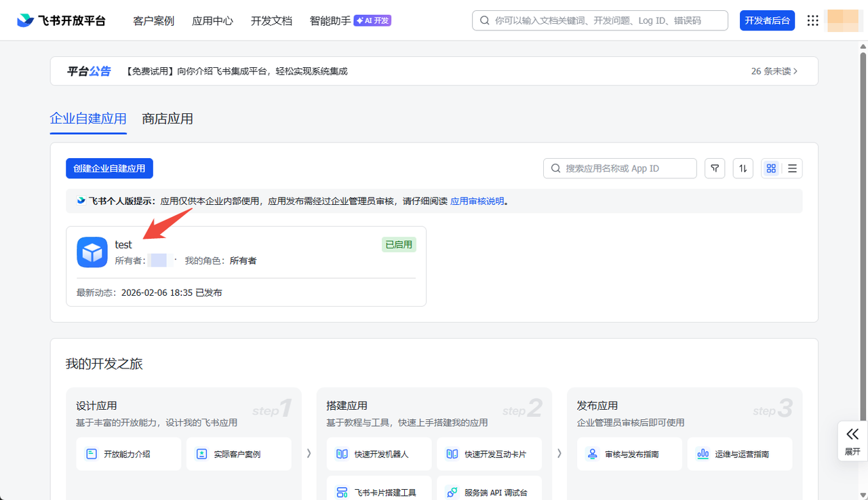
Task: Click 创建企业自建应用 button
Action: 109,168
